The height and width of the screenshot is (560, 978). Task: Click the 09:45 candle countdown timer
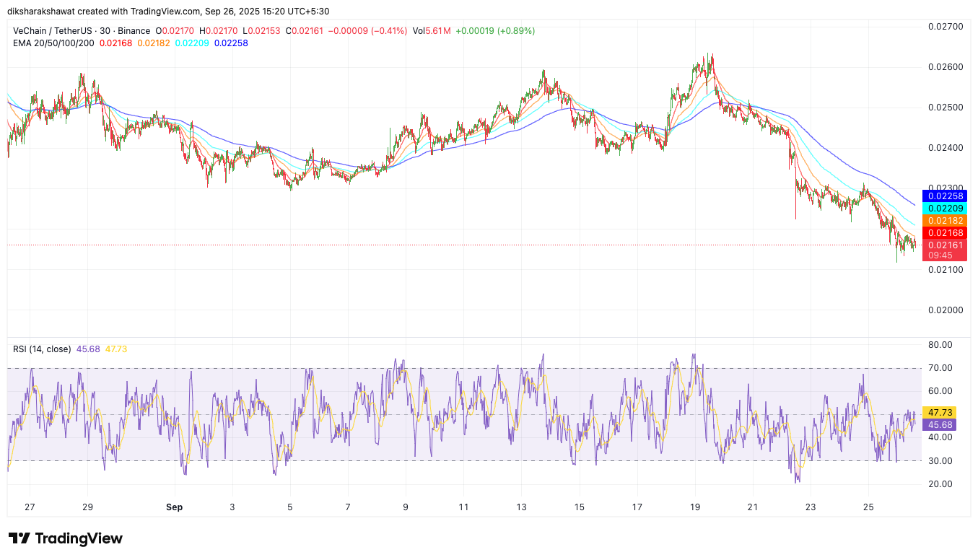[x=940, y=255]
